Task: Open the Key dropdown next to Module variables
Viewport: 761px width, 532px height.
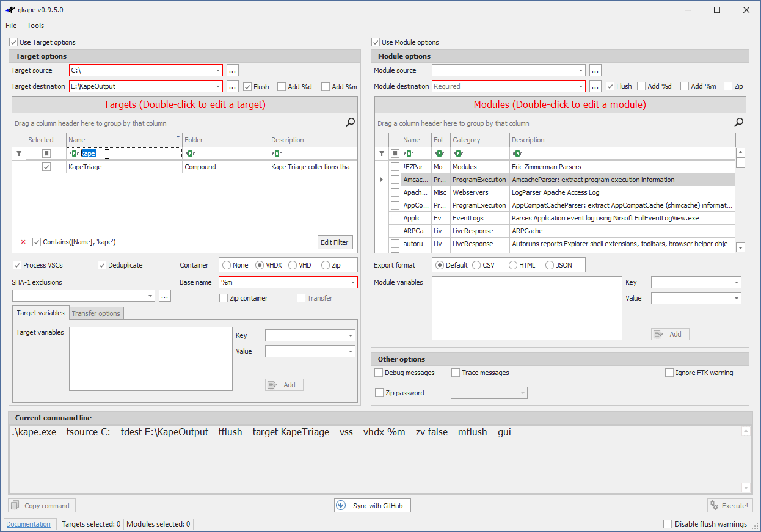Action: pyautogui.click(x=696, y=282)
